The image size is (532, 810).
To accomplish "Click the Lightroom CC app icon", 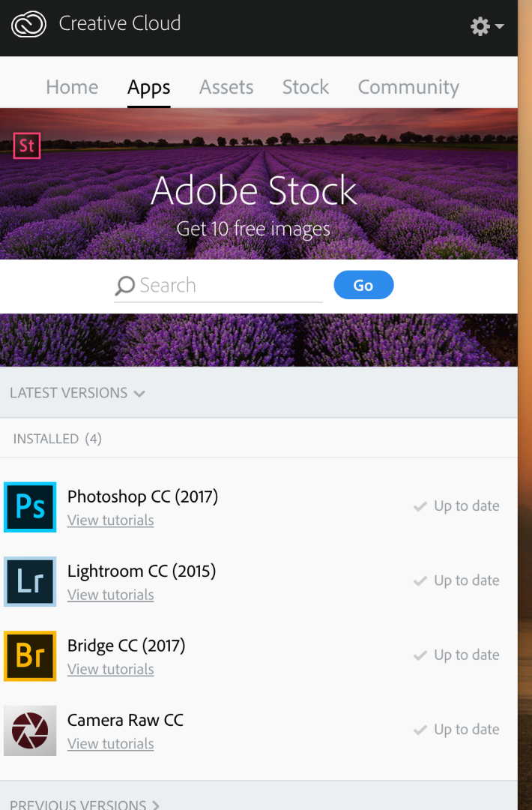I will [x=30, y=582].
